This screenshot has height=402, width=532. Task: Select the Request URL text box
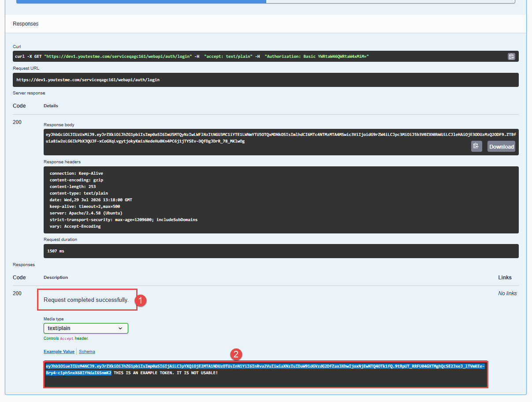pos(266,80)
